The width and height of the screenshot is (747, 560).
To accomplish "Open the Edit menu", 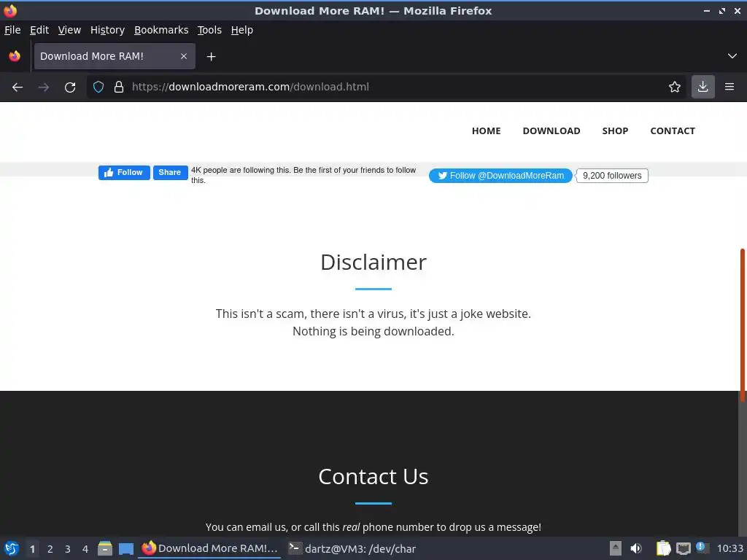I will pos(39,30).
